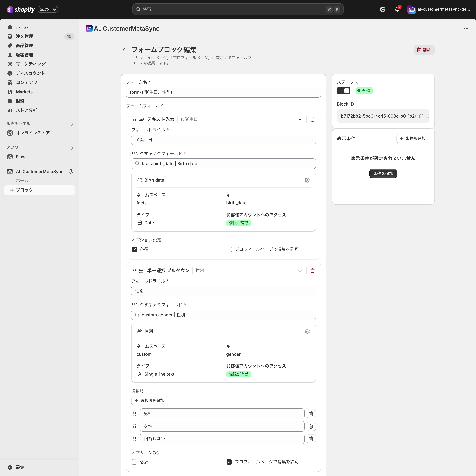Open マーケティング in the sidebar

pyautogui.click(x=40, y=64)
